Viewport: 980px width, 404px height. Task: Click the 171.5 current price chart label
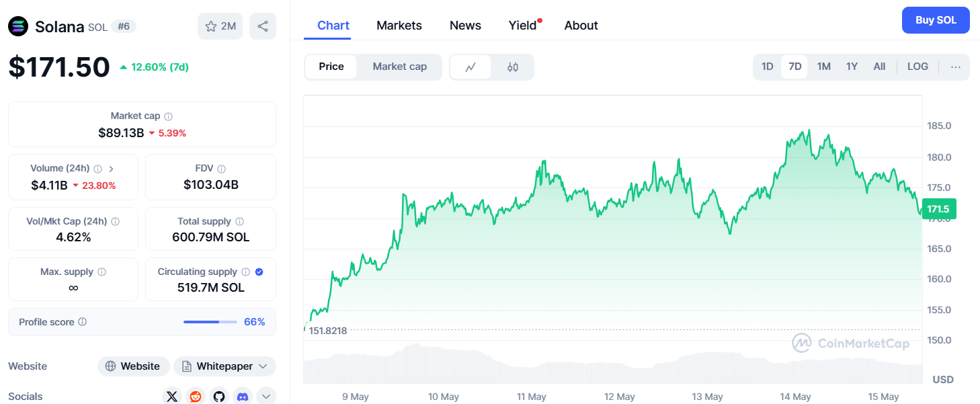tap(939, 209)
